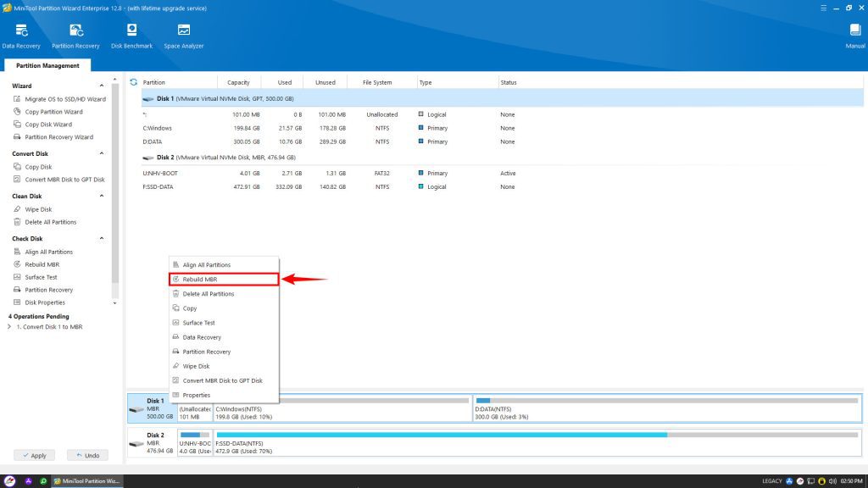Click the refresh icon beside Partition header
Image resolution: width=868 pixels, height=488 pixels.
tap(133, 82)
